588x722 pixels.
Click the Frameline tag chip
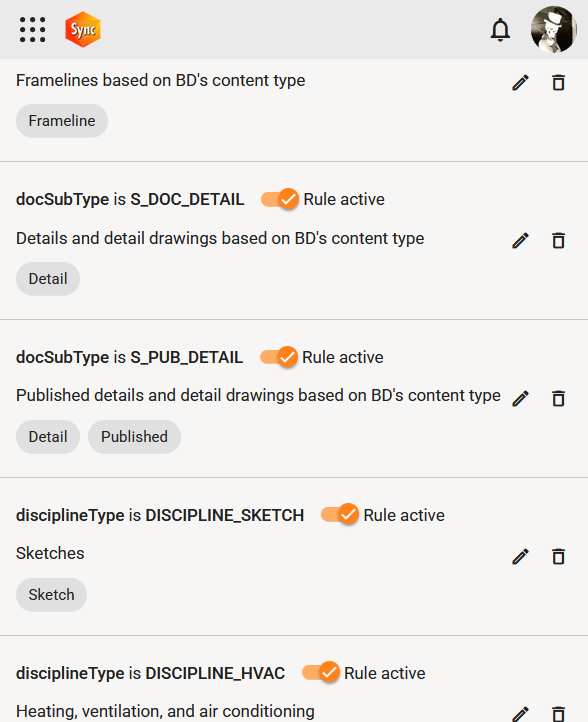(x=62, y=121)
